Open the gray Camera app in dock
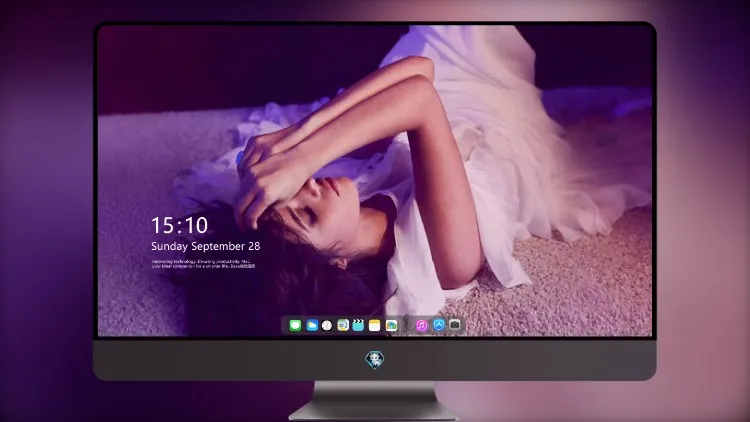 pyautogui.click(x=455, y=325)
